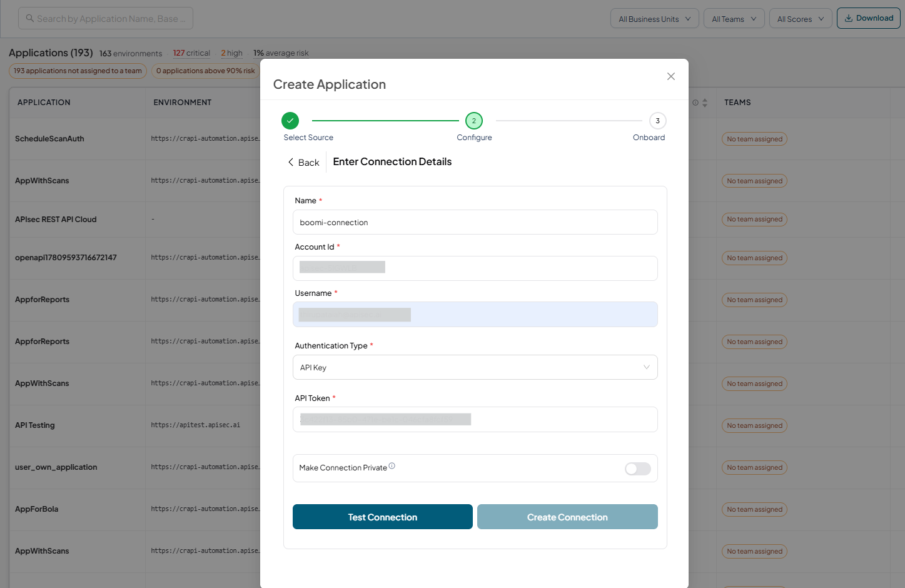
Task: Click the Create Connection button
Action: click(x=567, y=517)
